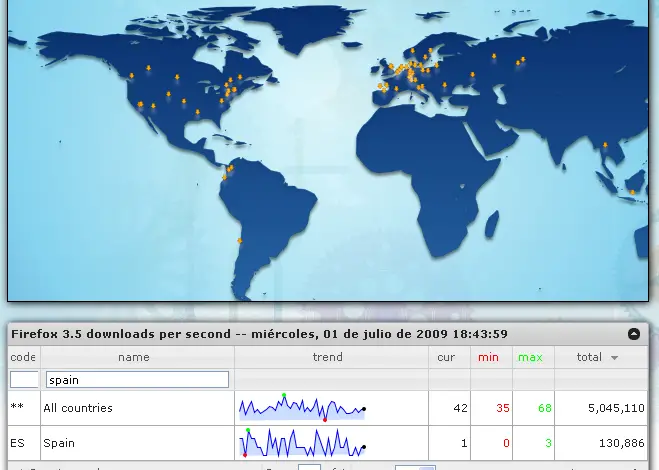Sort table by the code column header
The image size is (659, 470).
[24, 357]
